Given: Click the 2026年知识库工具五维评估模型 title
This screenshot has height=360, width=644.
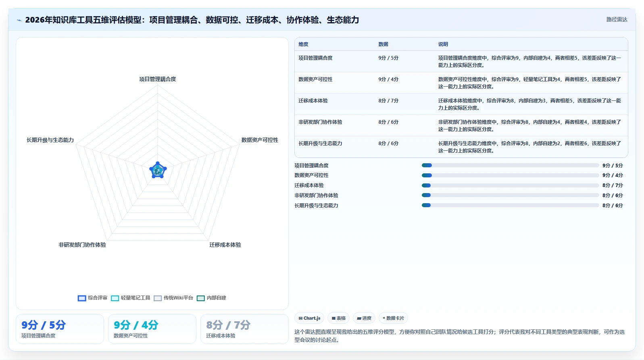Looking at the screenshot, I should (x=192, y=20).
